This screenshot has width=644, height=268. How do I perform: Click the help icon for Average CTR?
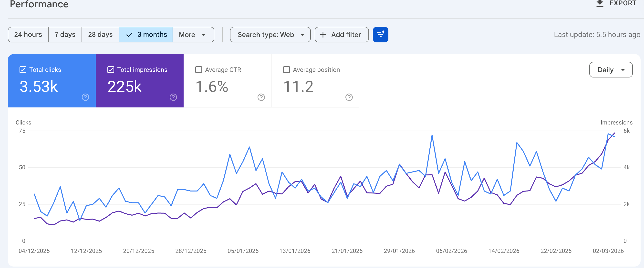click(261, 97)
